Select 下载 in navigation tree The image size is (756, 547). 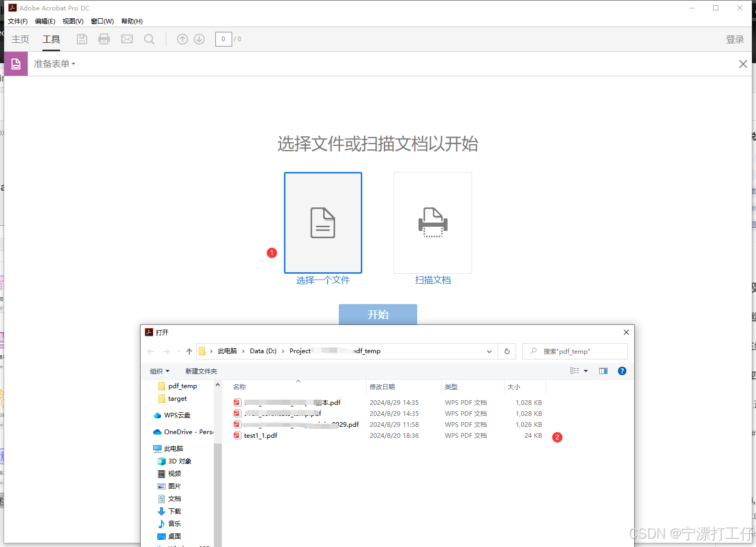(169, 511)
